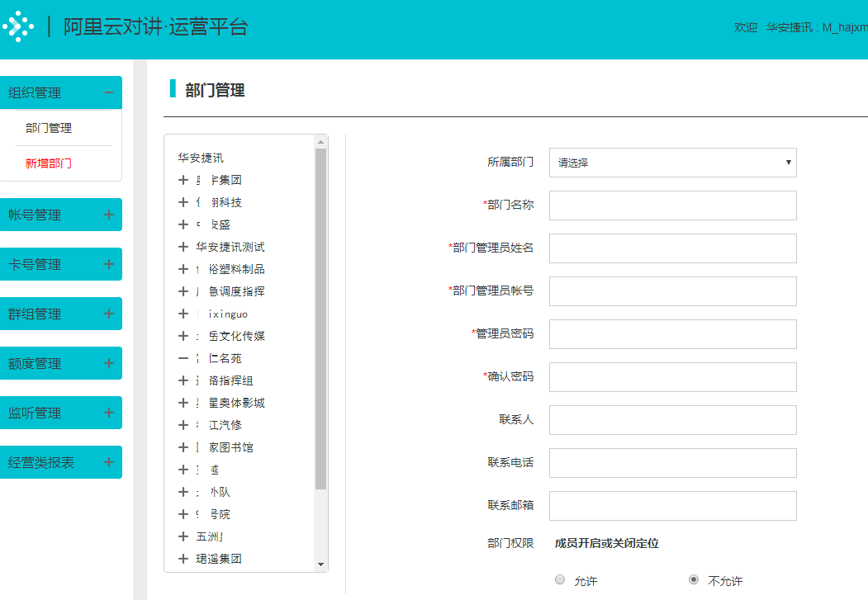Expand 经营类报表 with its plus icon

tap(108, 462)
